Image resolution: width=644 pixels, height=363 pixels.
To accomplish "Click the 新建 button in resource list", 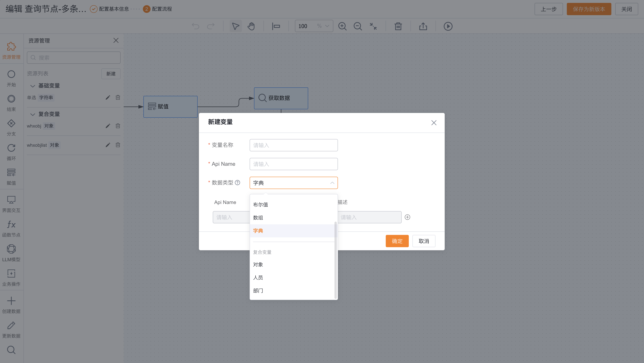I will point(111,74).
